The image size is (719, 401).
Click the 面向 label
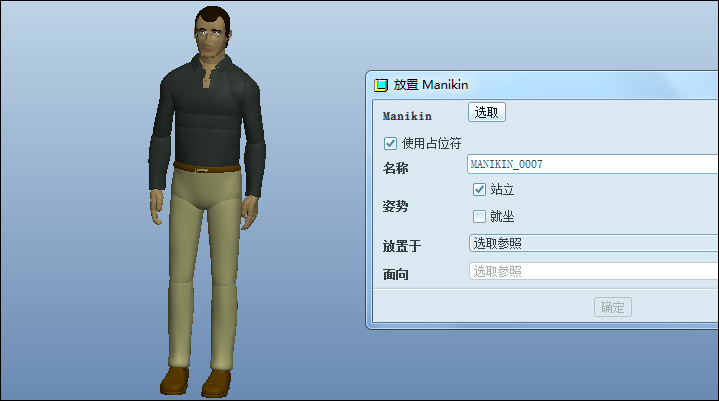(x=395, y=275)
